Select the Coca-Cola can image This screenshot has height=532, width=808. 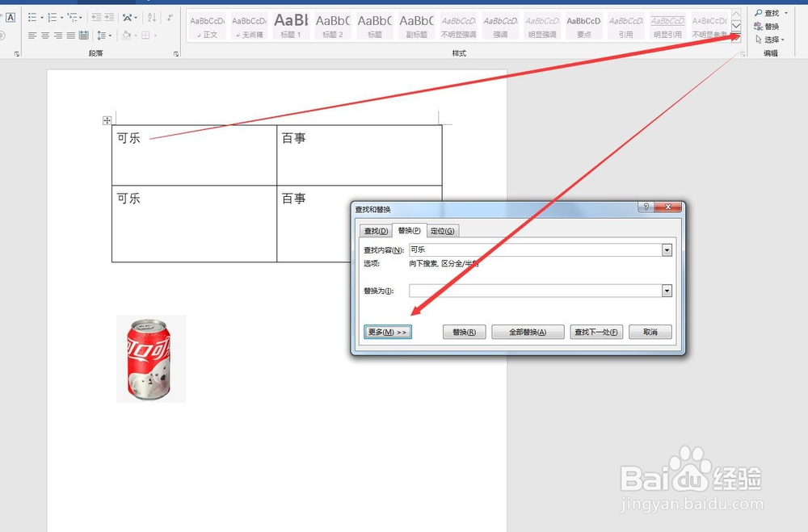[x=151, y=358]
